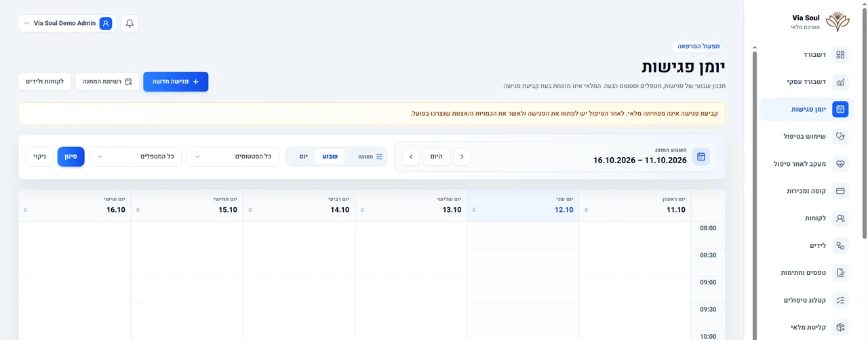Click the 08:00 time label
Image resolution: width=868 pixels, height=340 pixels.
(x=708, y=228)
